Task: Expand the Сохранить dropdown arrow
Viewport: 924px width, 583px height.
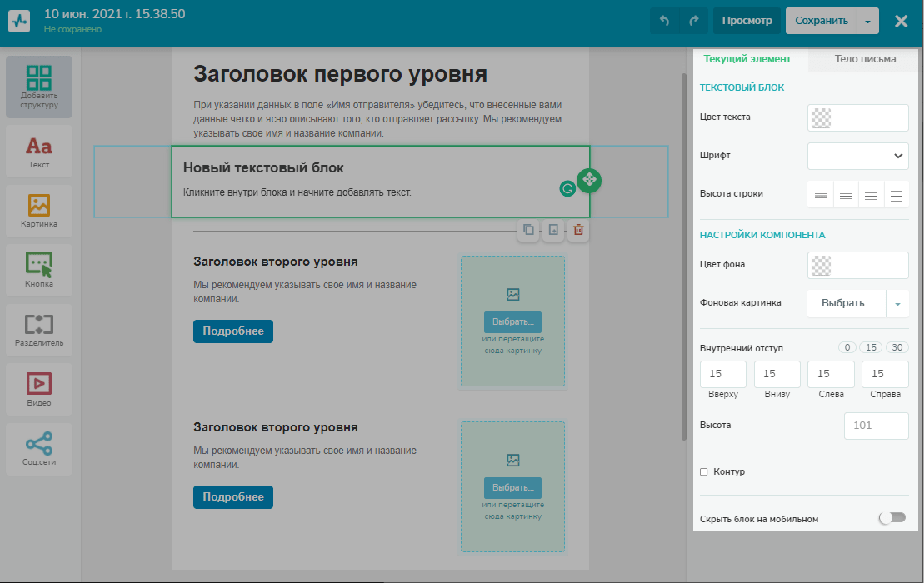Action: [x=868, y=21]
